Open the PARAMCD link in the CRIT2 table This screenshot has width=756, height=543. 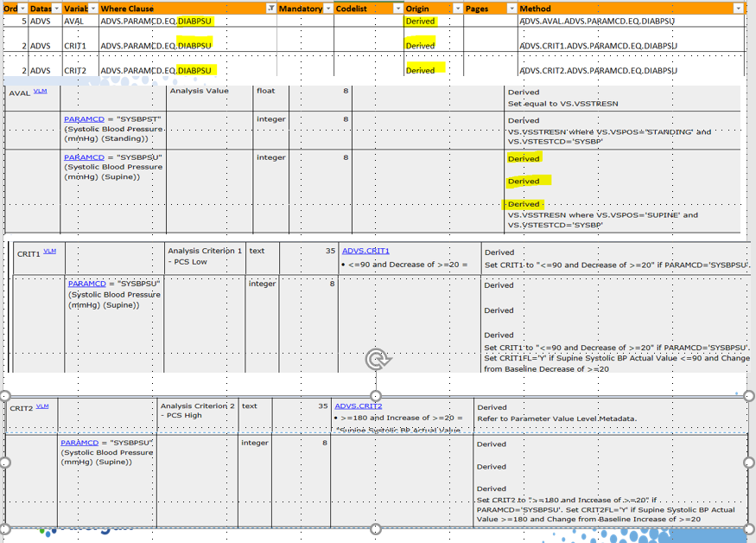point(79,443)
